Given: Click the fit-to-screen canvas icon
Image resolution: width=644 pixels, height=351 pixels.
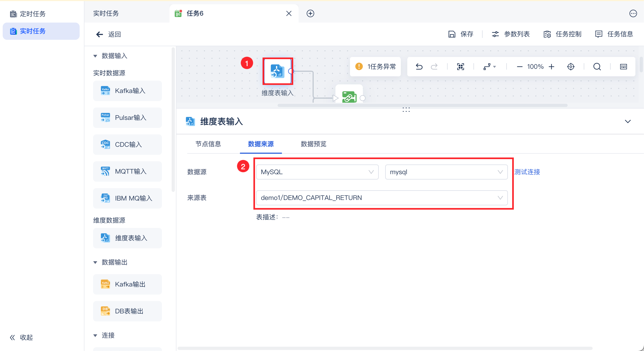Looking at the screenshot, I should coord(461,67).
